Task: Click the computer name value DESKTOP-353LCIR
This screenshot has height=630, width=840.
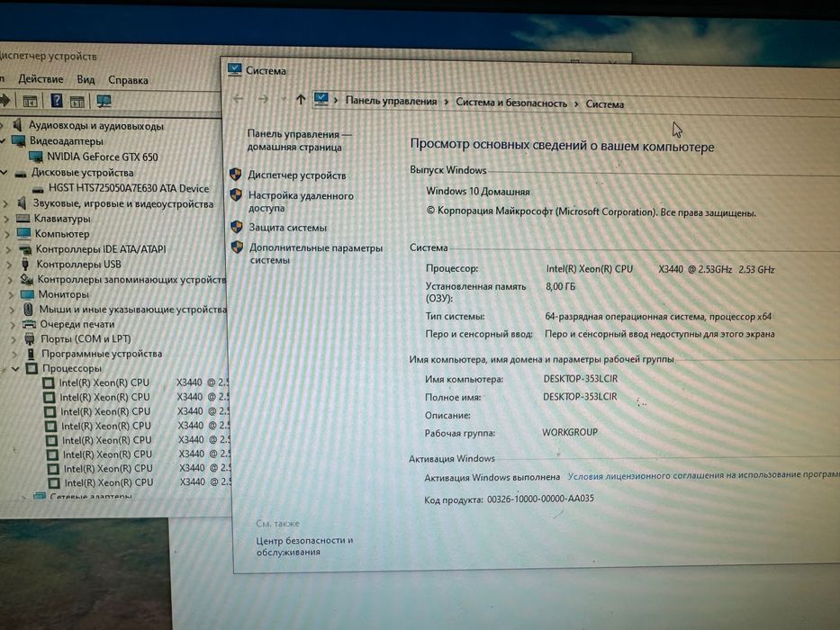Action: [580, 378]
